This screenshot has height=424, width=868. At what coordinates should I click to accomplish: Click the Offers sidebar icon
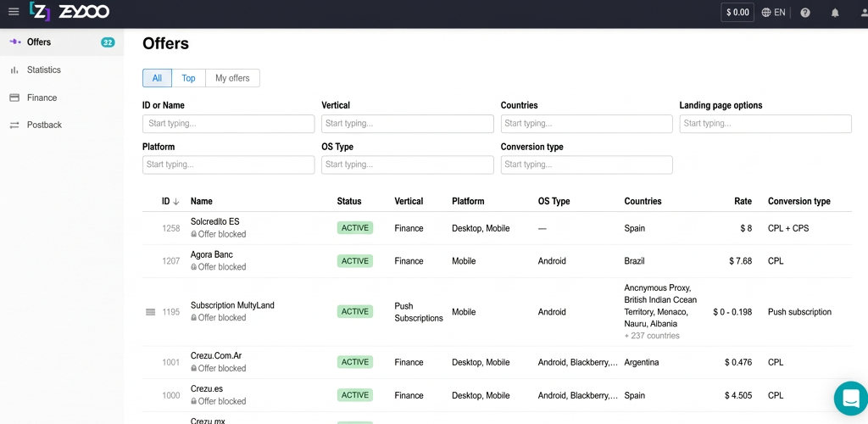click(15, 42)
